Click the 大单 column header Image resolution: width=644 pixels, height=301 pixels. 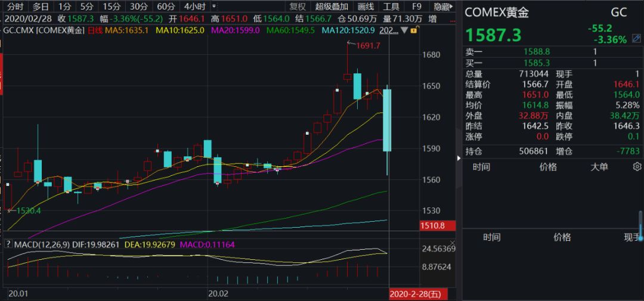(x=599, y=167)
